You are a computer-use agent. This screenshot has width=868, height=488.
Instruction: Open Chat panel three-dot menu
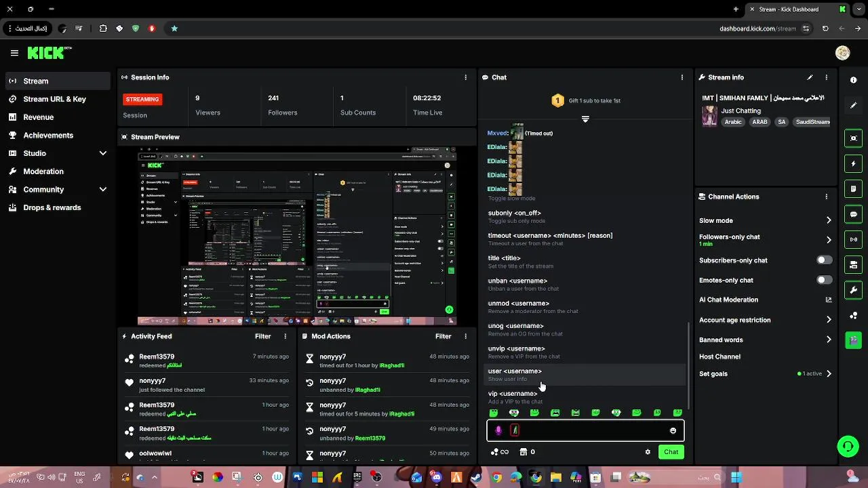(682, 77)
